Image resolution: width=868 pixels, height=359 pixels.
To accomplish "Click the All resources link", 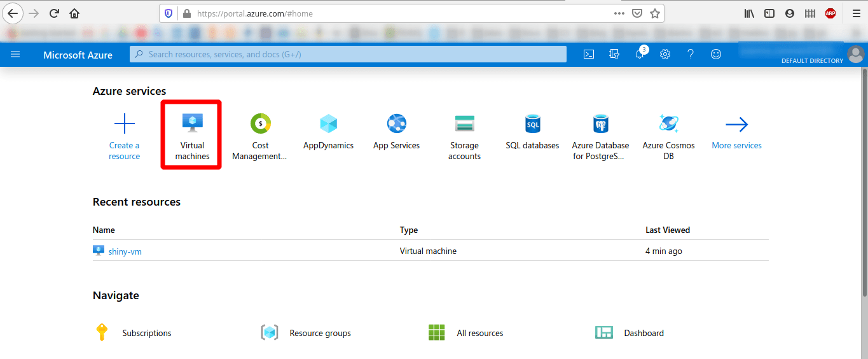I will [480, 333].
